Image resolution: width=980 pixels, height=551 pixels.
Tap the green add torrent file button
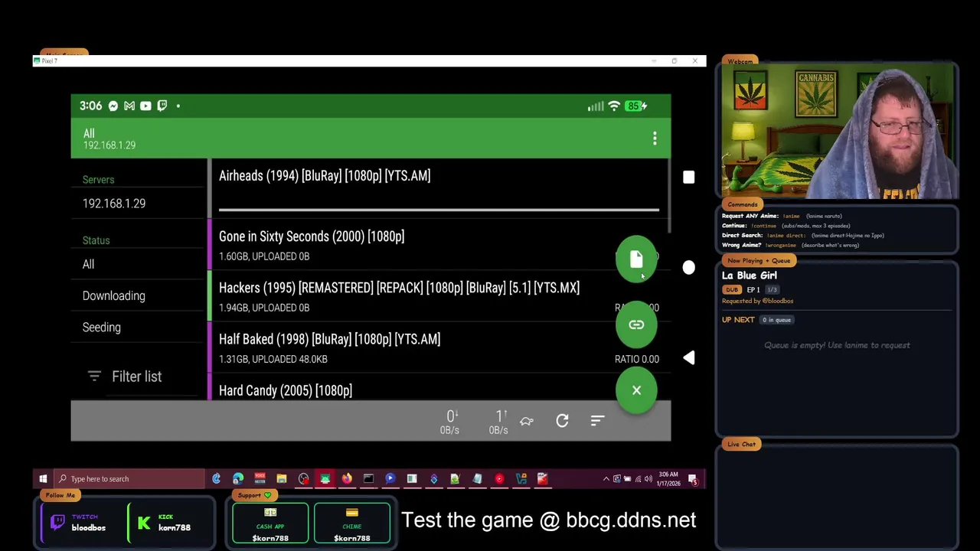pyautogui.click(x=636, y=259)
